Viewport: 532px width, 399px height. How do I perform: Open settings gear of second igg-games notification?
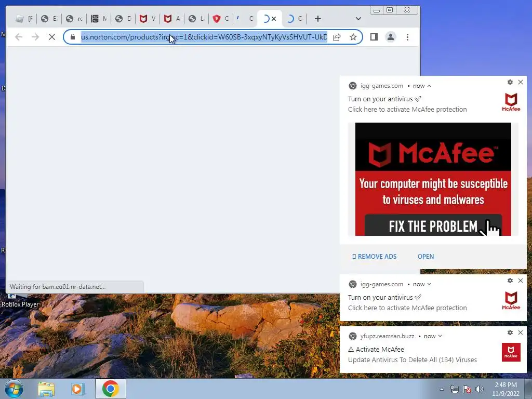tap(510, 281)
